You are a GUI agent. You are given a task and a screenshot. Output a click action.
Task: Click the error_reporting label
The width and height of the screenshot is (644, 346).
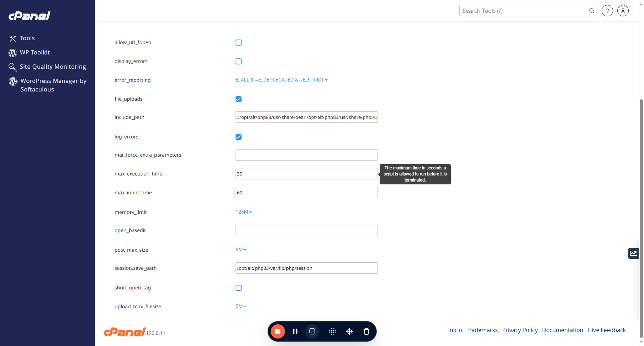pos(133,80)
